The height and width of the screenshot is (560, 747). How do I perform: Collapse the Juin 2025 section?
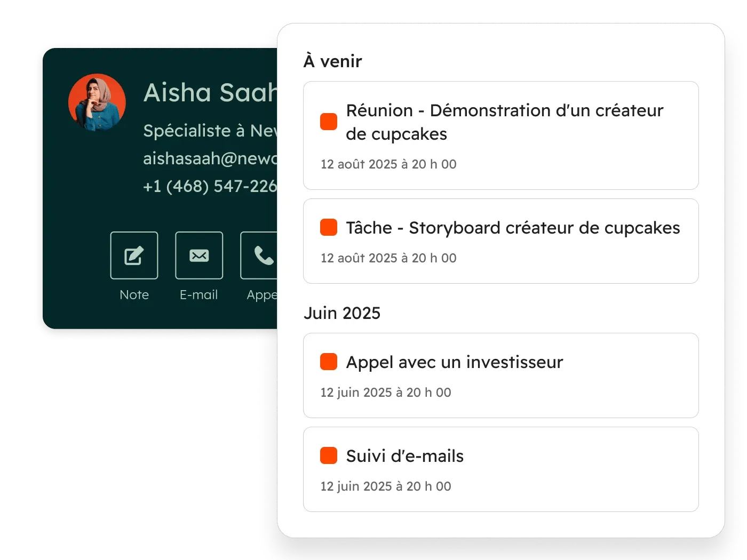(342, 313)
